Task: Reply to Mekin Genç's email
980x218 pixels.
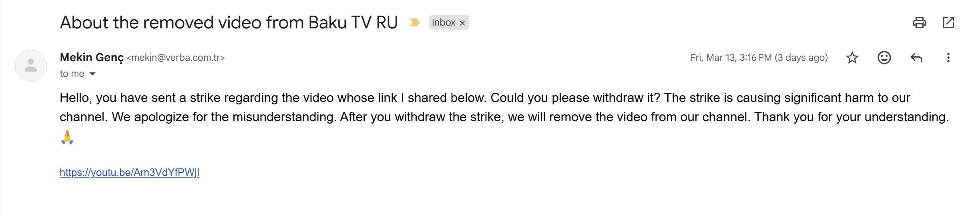Action: pyautogui.click(x=916, y=58)
